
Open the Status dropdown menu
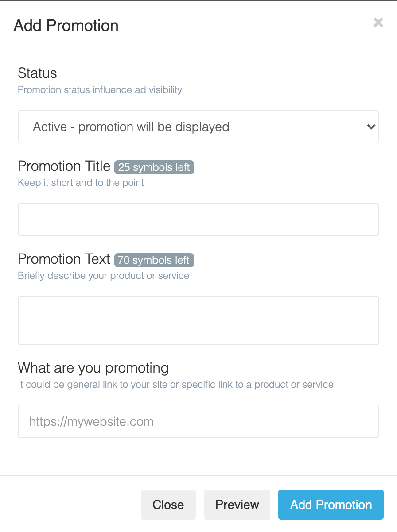[x=198, y=127]
